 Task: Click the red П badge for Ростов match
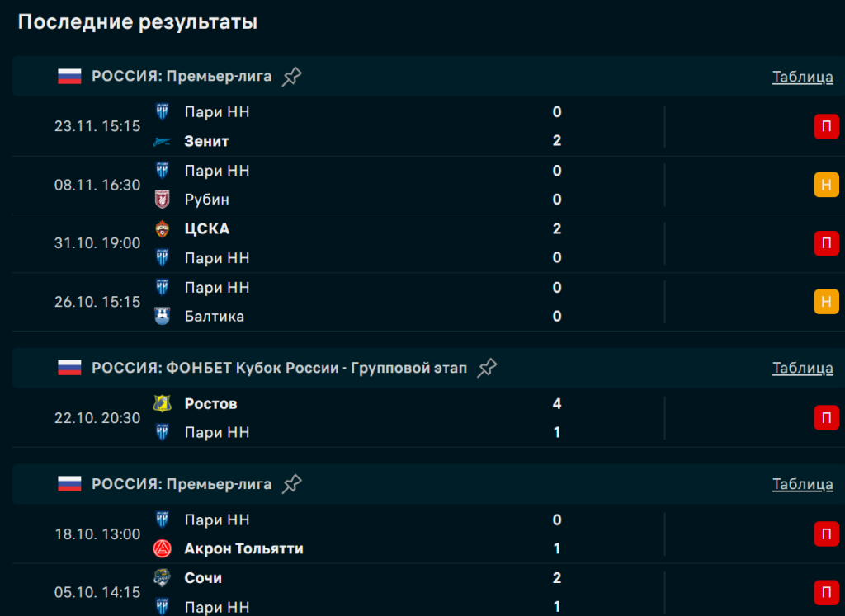coord(826,418)
